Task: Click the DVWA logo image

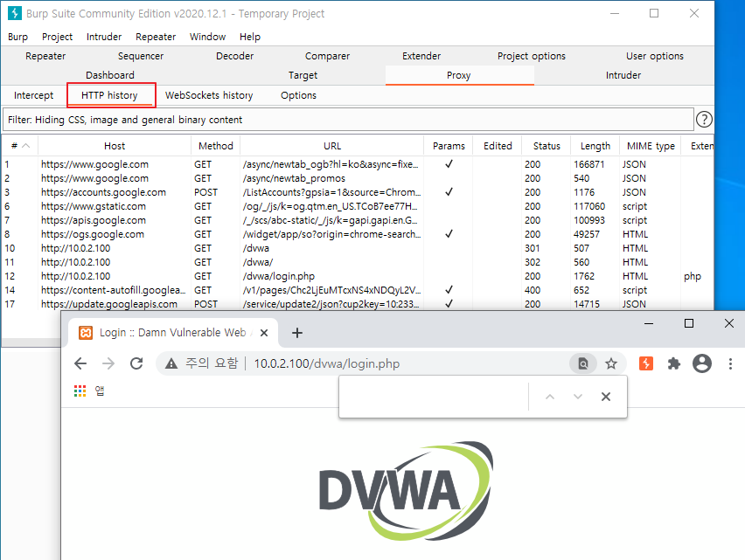Action: point(406,491)
